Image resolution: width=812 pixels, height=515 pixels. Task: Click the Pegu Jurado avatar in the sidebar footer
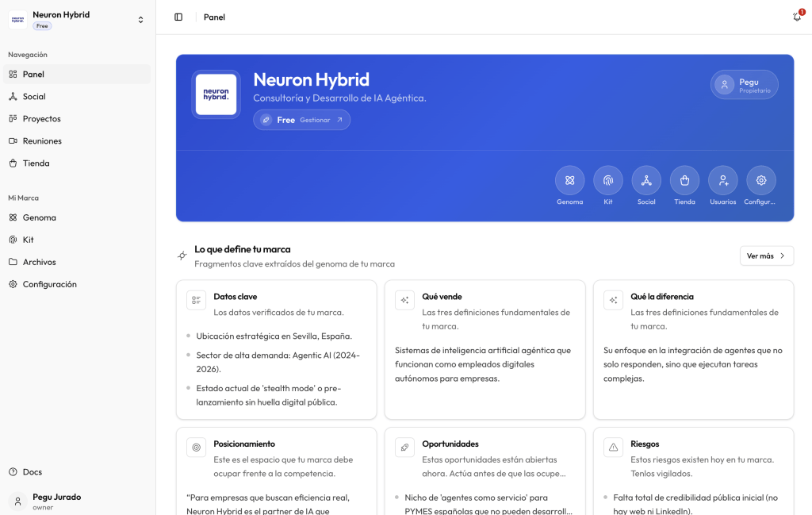tap(17, 501)
